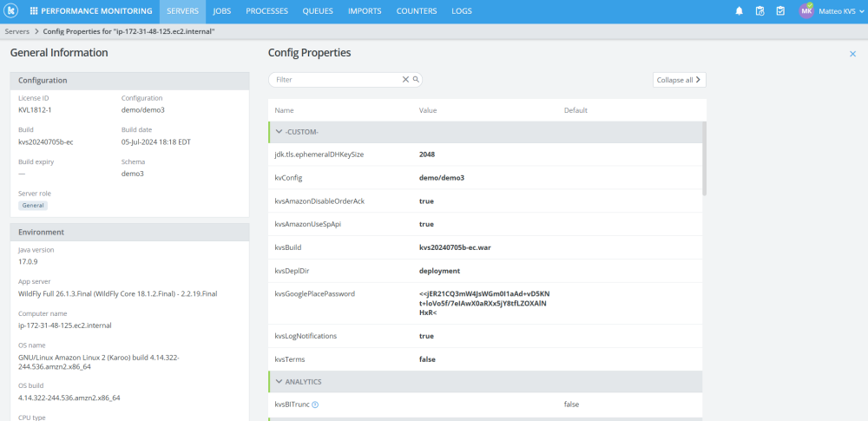868x421 pixels.
Task: Click the Value column header
Action: 428,110
